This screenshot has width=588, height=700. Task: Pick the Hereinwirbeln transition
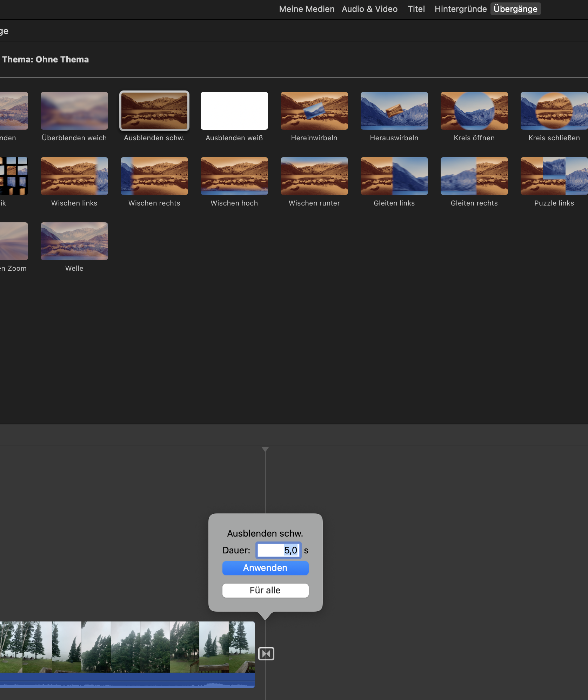(314, 111)
